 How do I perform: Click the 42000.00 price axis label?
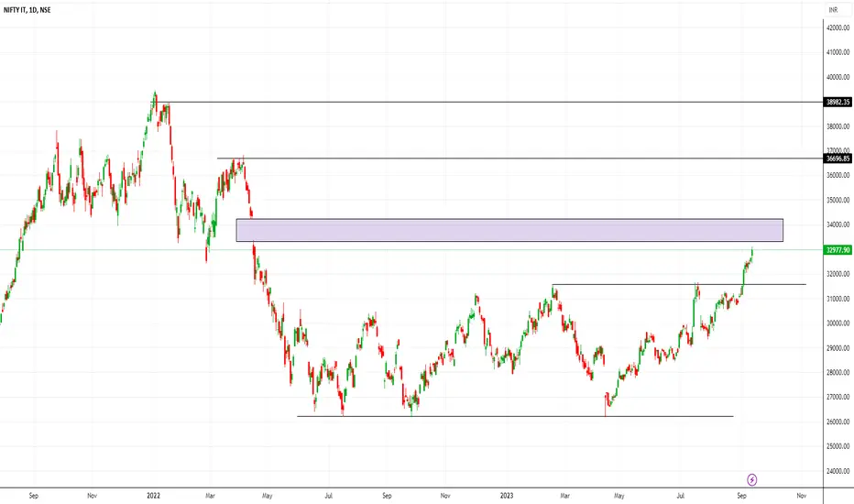838,27
